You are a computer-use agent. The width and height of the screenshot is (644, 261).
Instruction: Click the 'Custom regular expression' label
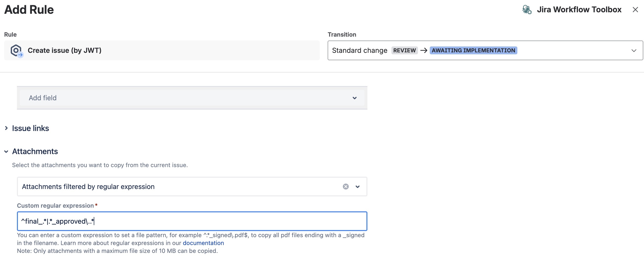click(55, 206)
